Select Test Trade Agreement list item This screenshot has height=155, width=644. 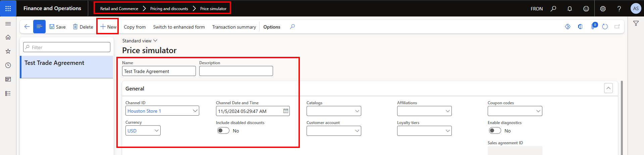click(54, 63)
